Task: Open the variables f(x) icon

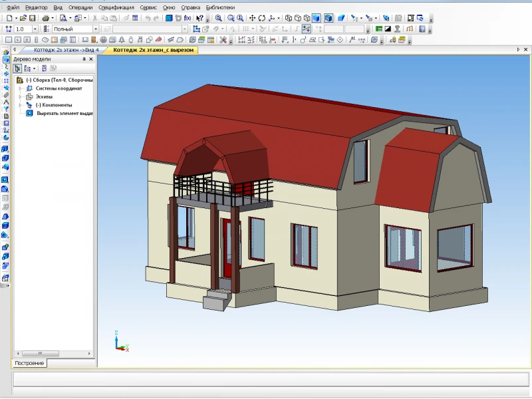Action: coord(188,18)
